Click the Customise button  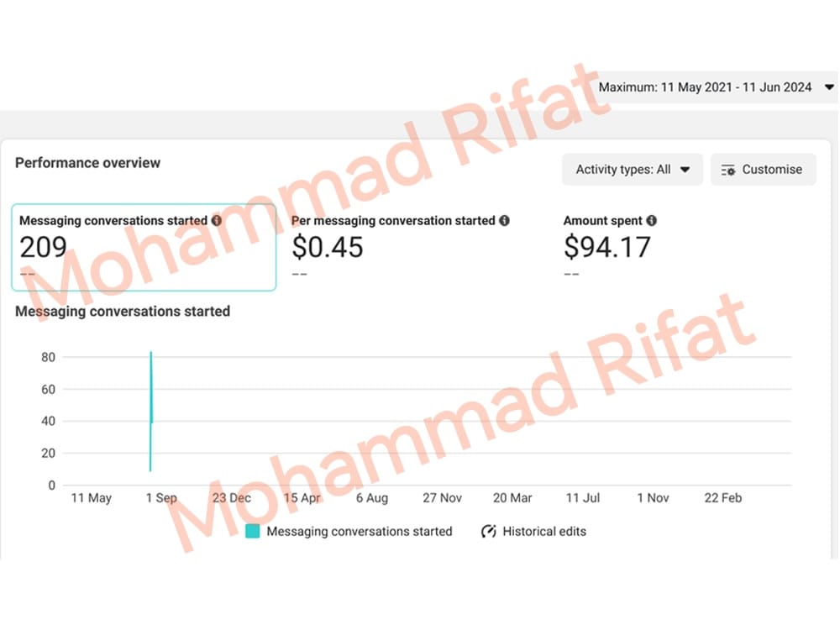point(763,169)
